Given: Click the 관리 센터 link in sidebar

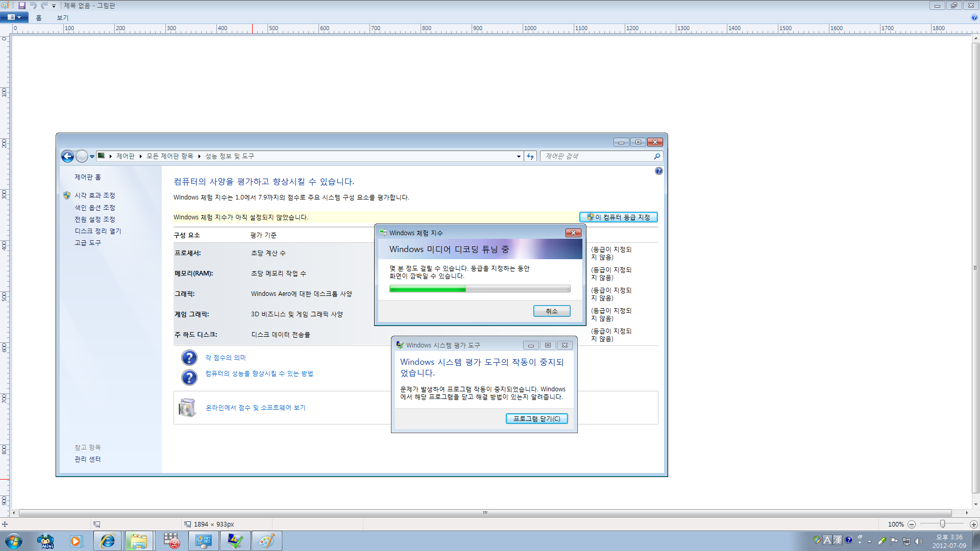Looking at the screenshot, I should 88,459.
